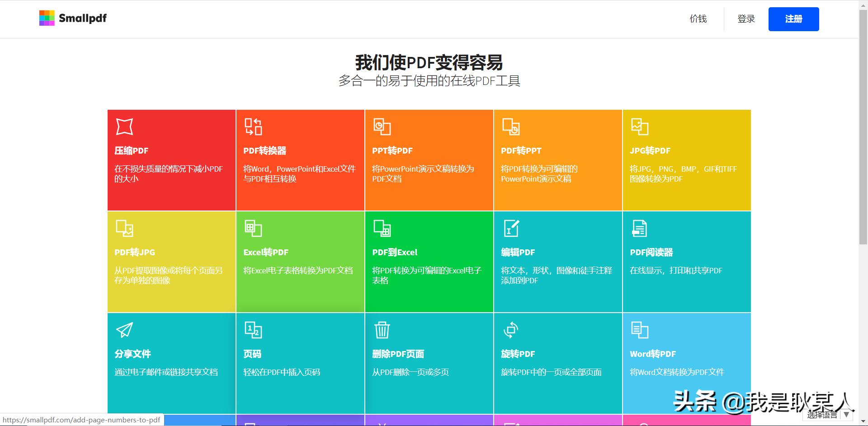The height and width of the screenshot is (426, 868).
Task: Open the Excel转PDF tile title
Action: click(x=266, y=253)
